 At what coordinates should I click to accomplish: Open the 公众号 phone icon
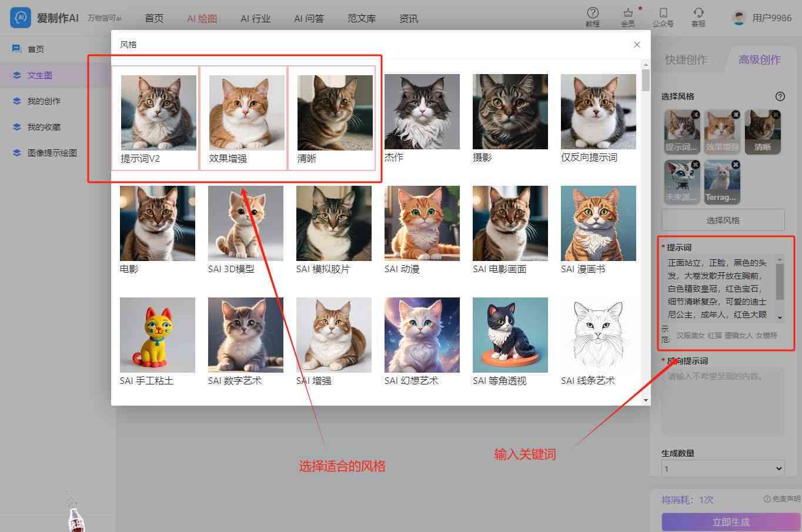click(663, 12)
